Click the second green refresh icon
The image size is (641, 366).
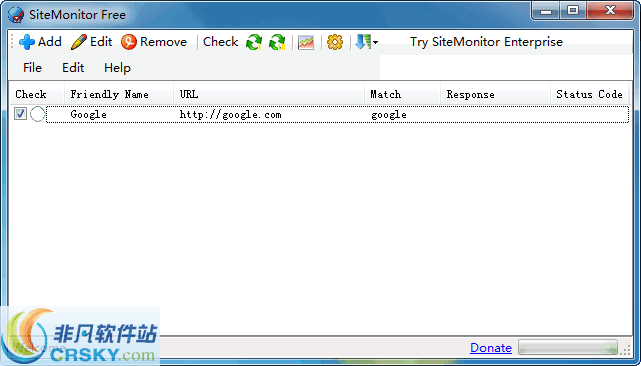click(277, 42)
